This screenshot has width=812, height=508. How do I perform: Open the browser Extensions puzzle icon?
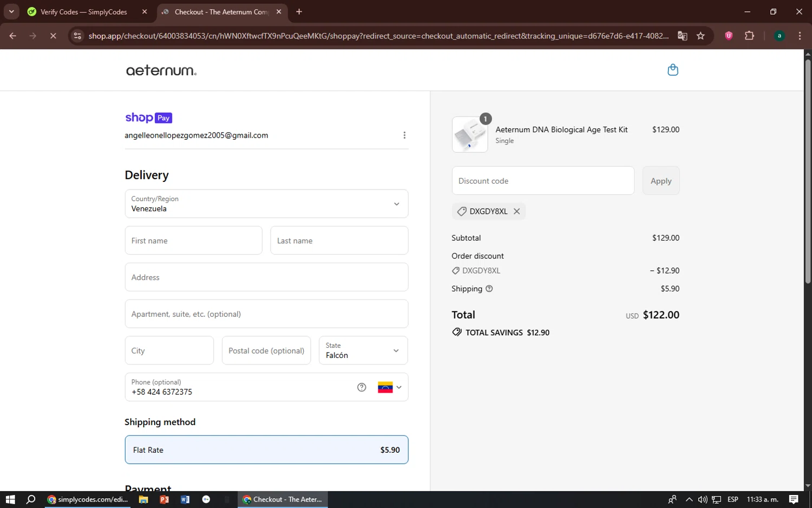[749, 36]
